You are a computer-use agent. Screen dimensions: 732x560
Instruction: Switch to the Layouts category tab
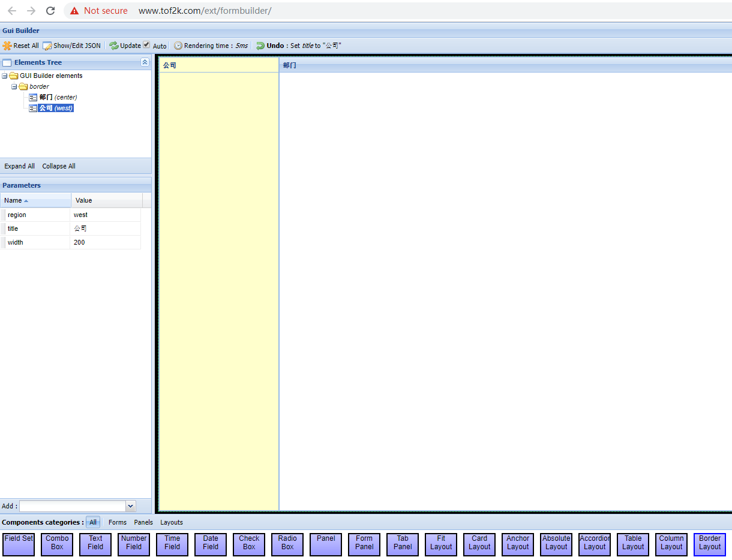click(x=171, y=522)
